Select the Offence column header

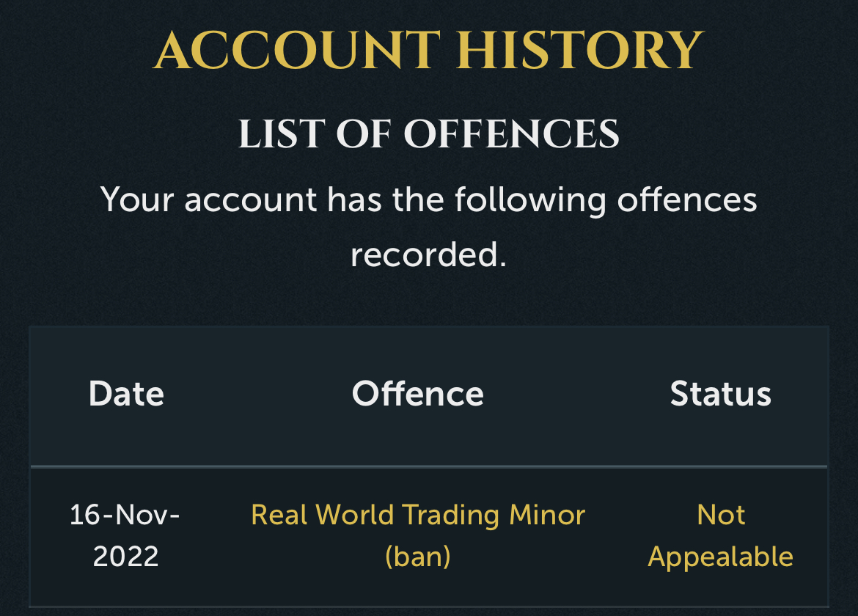click(418, 394)
